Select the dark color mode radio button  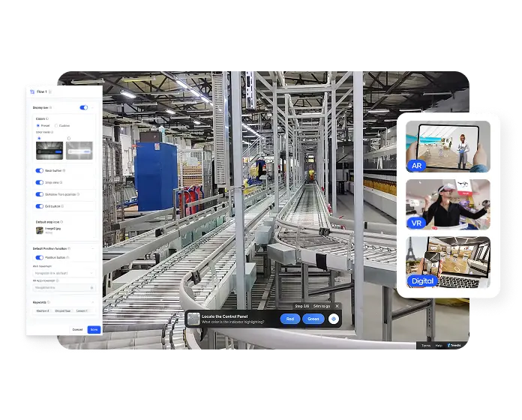click(x=39, y=139)
